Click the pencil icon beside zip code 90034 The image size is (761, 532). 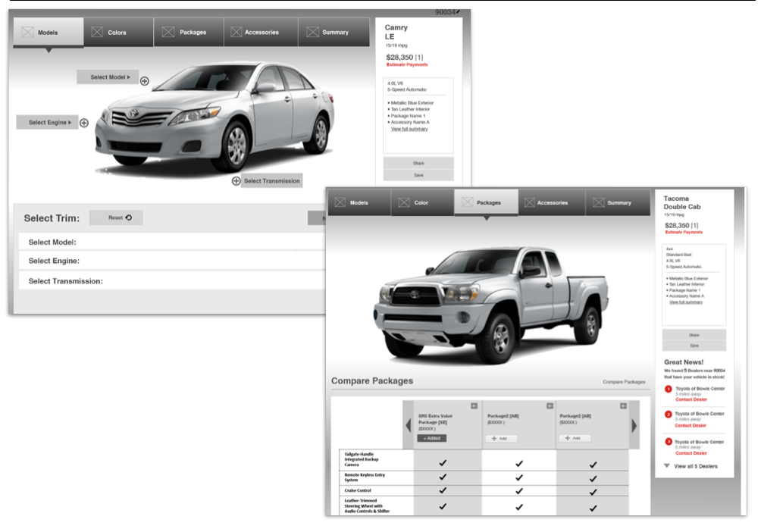pyautogui.click(x=458, y=11)
